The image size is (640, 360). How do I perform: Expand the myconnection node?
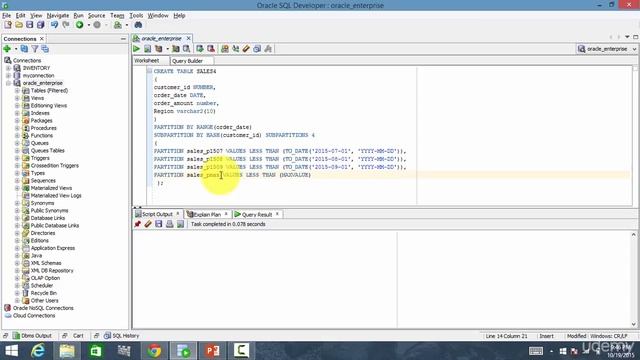(x=8, y=76)
